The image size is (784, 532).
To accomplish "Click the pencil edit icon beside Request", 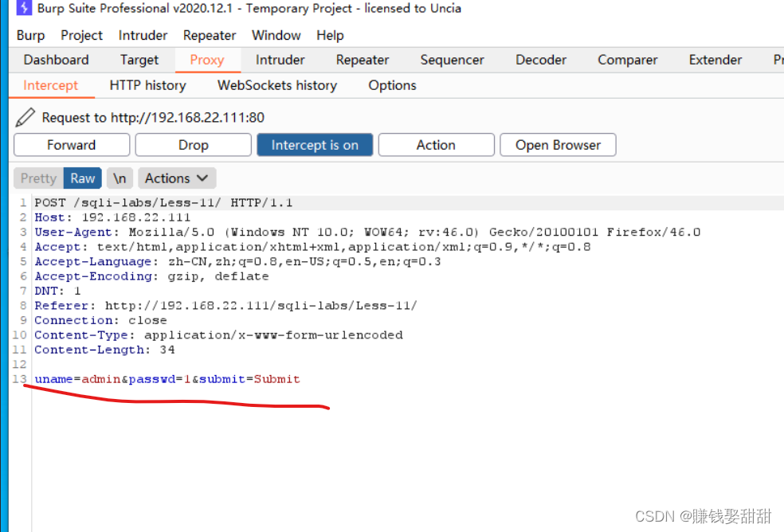I will pyautogui.click(x=25, y=118).
